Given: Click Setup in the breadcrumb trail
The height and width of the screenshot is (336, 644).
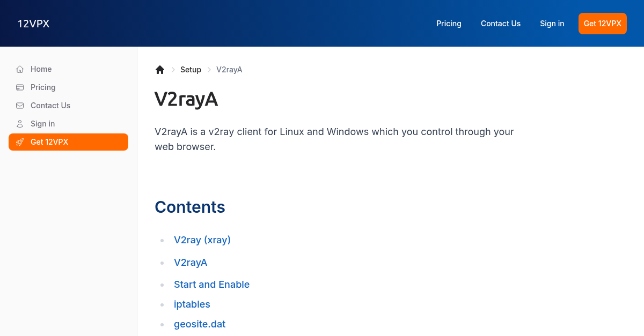Looking at the screenshot, I should point(191,70).
